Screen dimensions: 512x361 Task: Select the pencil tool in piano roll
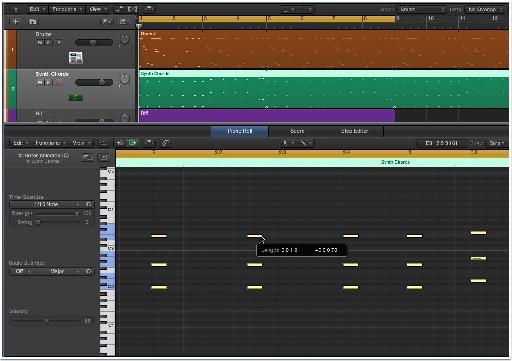305,143
